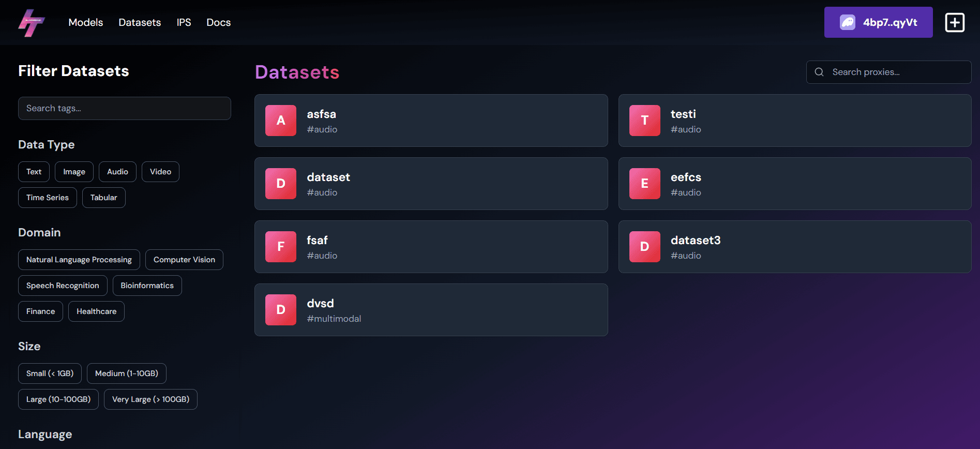Click the Language section label

[45, 435]
